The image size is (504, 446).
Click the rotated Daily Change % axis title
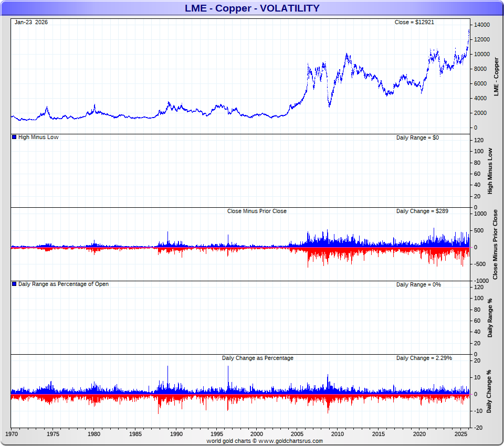[489, 391]
